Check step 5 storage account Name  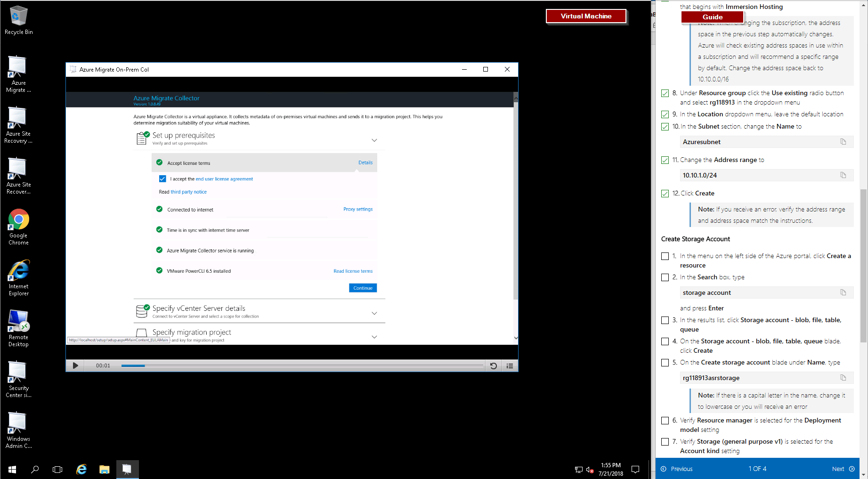pyautogui.click(x=665, y=363)
